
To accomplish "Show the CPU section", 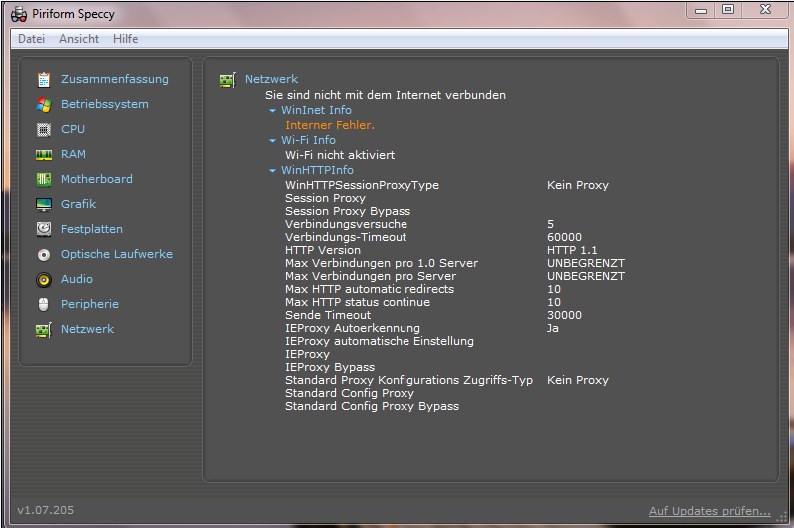I will tap(73, 129).
